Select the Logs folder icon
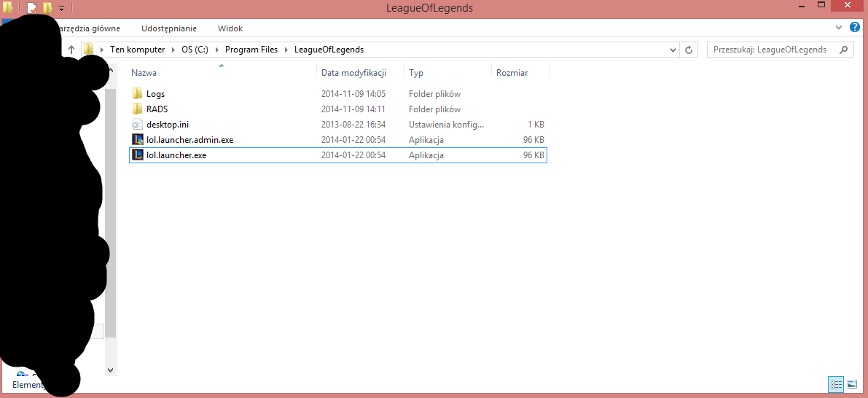Image resolution: width=868 pixels, height=398 pixels. 138,93
